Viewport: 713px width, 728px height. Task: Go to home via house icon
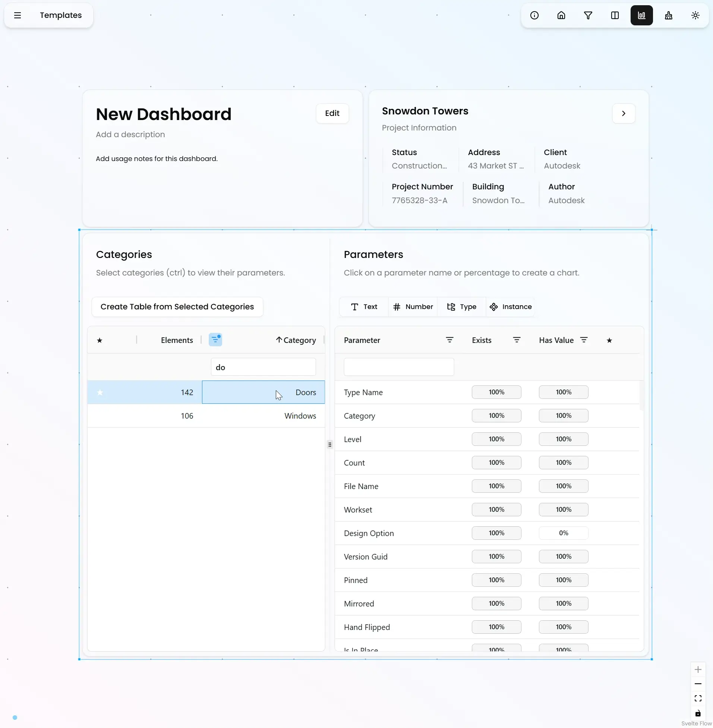[561, 15]
